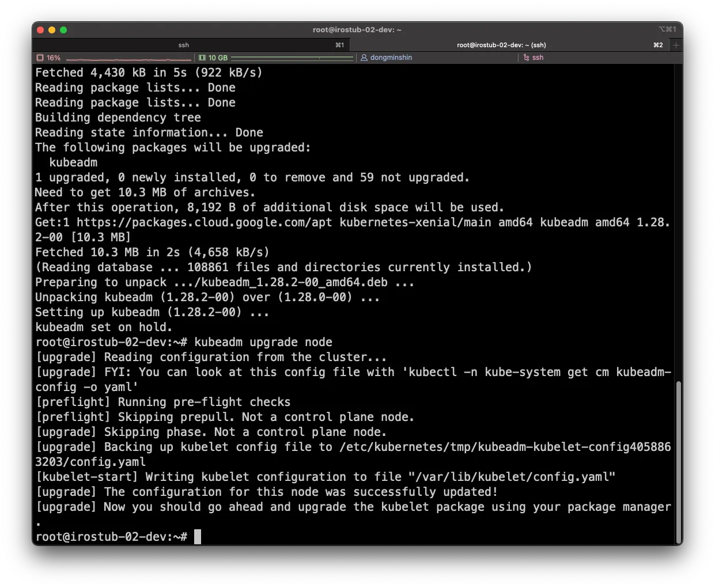The width and height of the screenshot is (715, 588).
Task: Open a new tab with plus button
Action: tap(676, 45)
